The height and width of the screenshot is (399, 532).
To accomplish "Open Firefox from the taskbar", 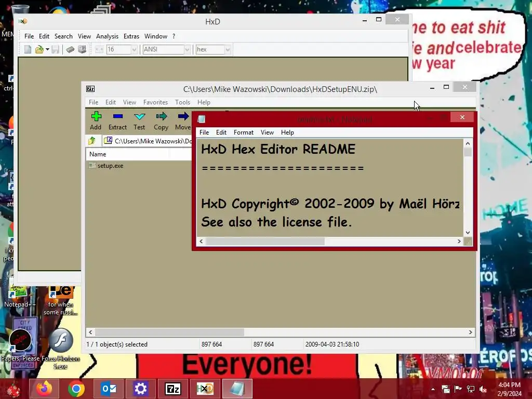I will pyautogui.click(x=45, y=389).
